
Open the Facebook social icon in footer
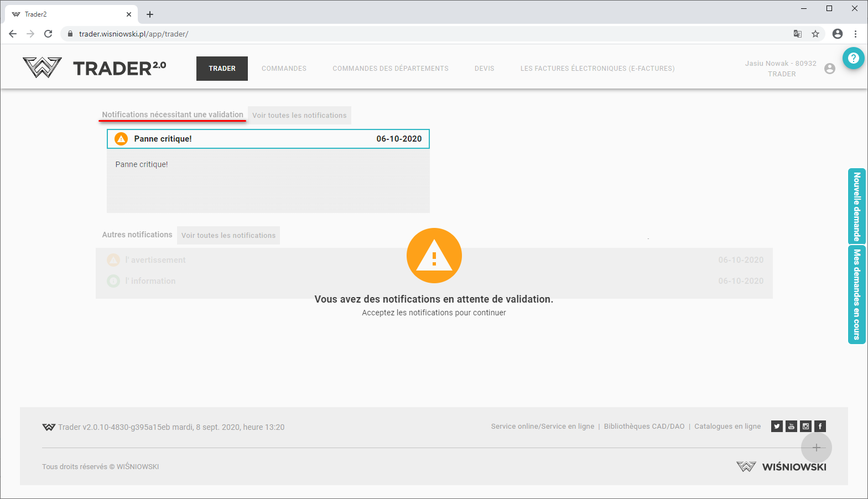click(820, 426)
